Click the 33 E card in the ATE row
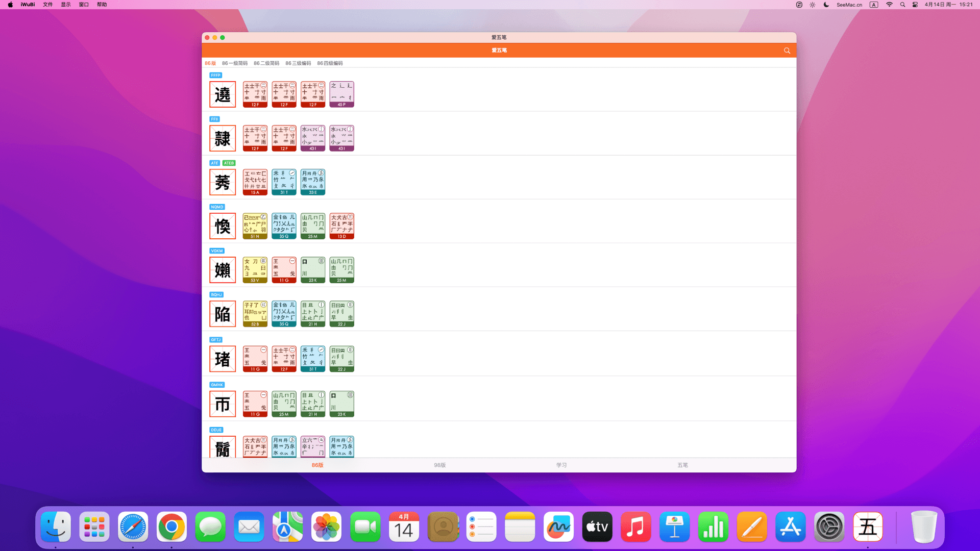Screen dimensions: 980x551 click(x=312, y=182)
